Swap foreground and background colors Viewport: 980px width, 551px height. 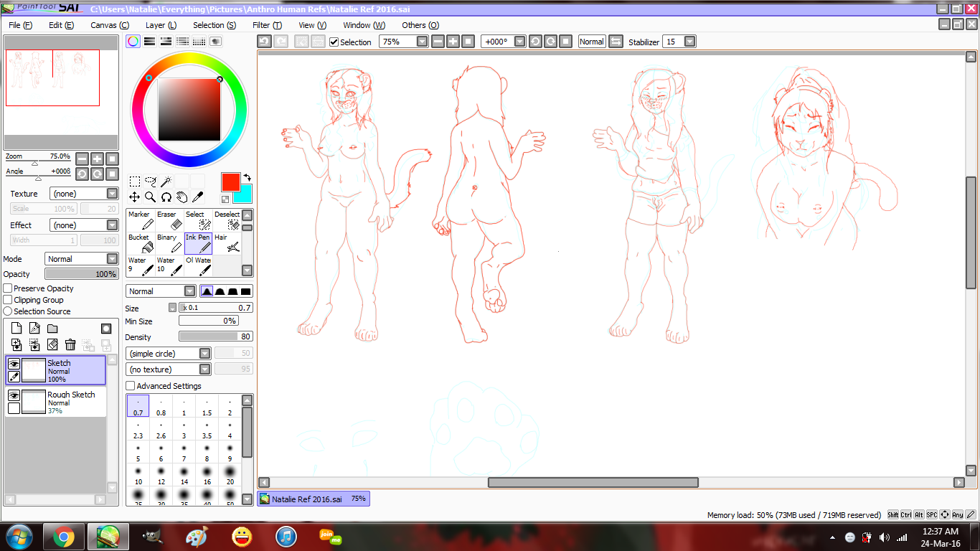[x=247, y=176]
